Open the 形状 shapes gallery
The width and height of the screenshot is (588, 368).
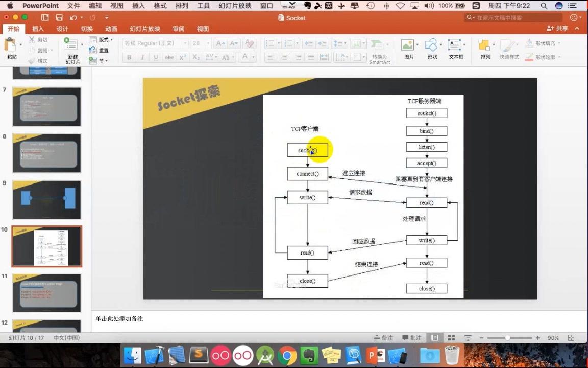[x=431, y=50]
